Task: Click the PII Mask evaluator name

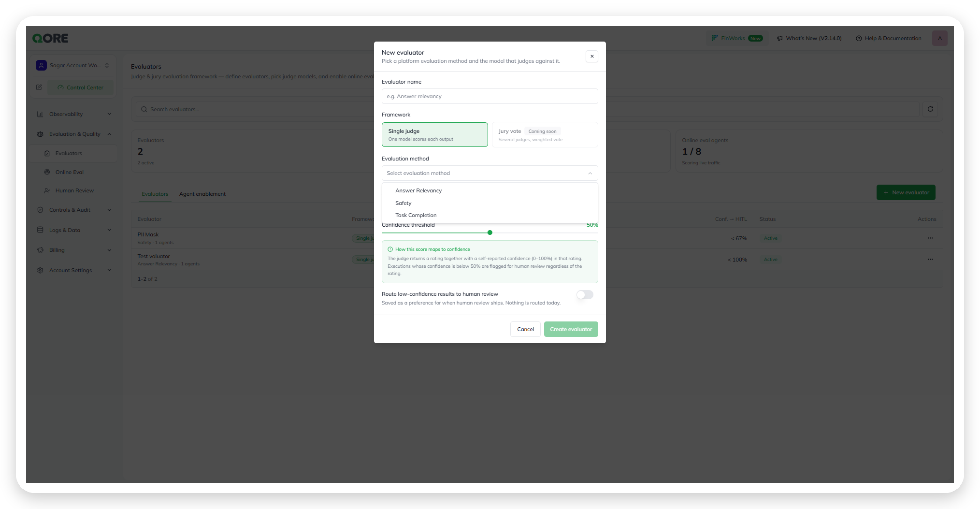Action: pyautogui.click(x=148, y=234)
